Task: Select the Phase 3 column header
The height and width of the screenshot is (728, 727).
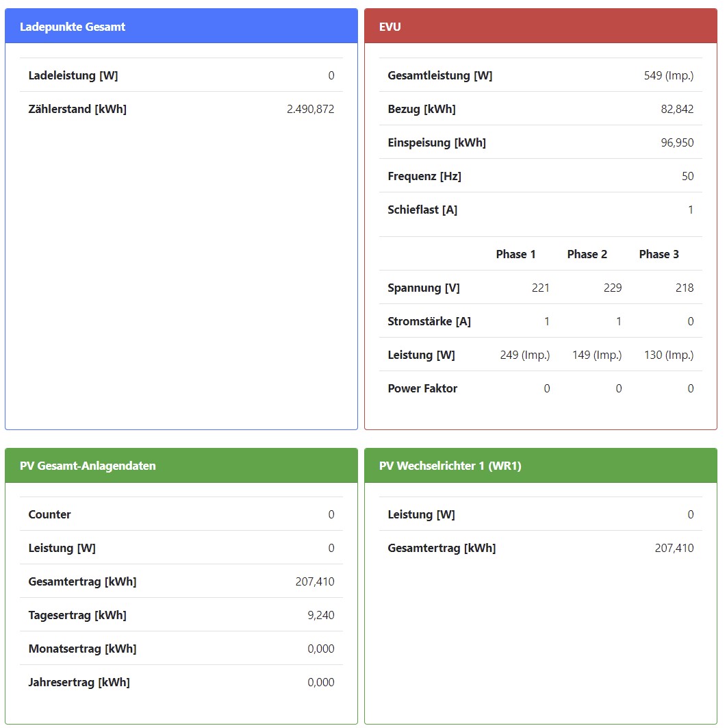Action: click(659, 254)
